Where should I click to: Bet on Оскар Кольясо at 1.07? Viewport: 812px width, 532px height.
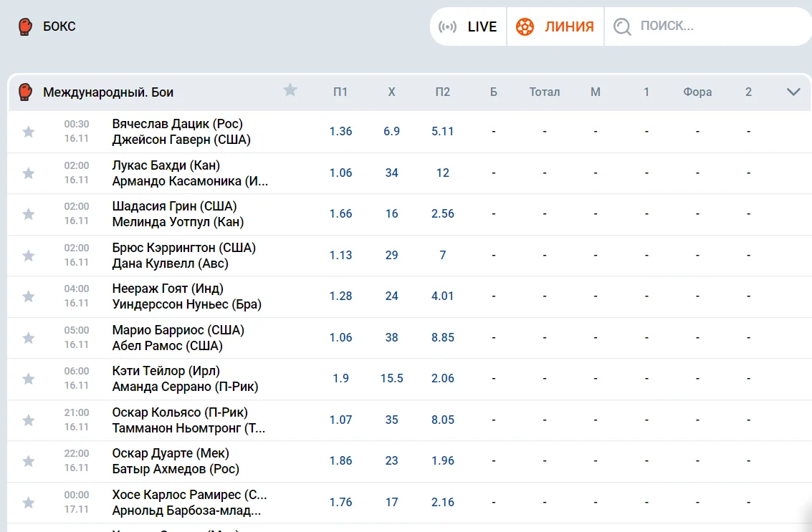[x=340, y=420]
